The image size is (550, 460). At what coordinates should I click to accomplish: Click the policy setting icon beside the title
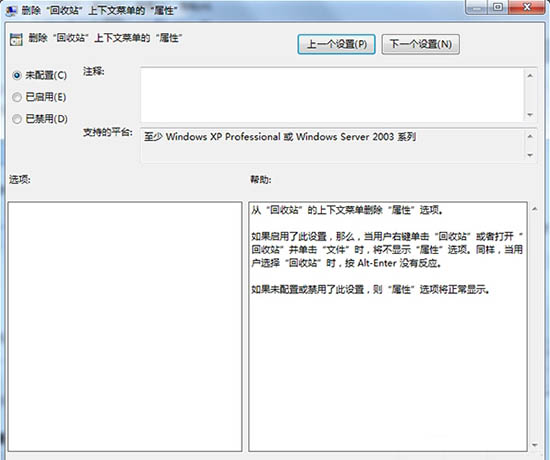(16, 40)
